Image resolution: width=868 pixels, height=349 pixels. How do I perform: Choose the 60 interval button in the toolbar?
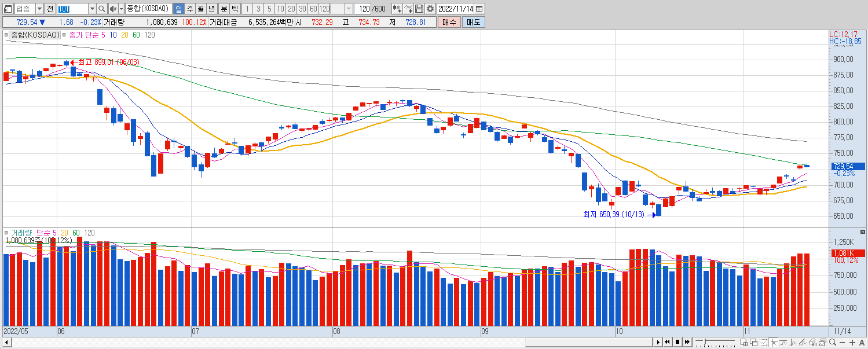pos(313,9)
